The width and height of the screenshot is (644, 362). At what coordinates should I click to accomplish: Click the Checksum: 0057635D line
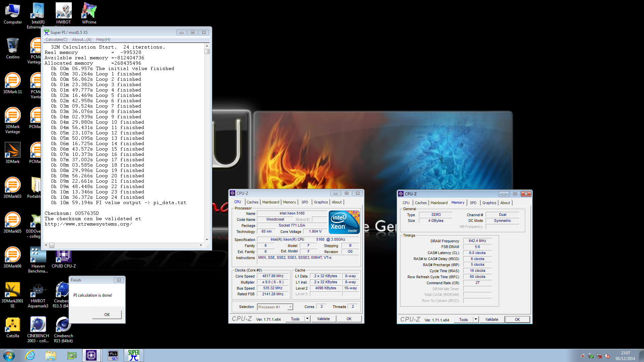click(x=72, y=213)
